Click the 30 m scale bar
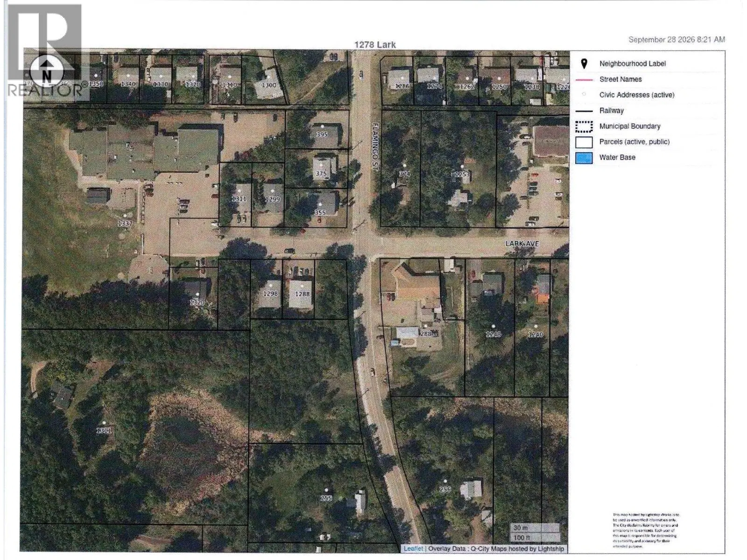The height and width of the screenshot is (560, 747). (x=535, y=528)
